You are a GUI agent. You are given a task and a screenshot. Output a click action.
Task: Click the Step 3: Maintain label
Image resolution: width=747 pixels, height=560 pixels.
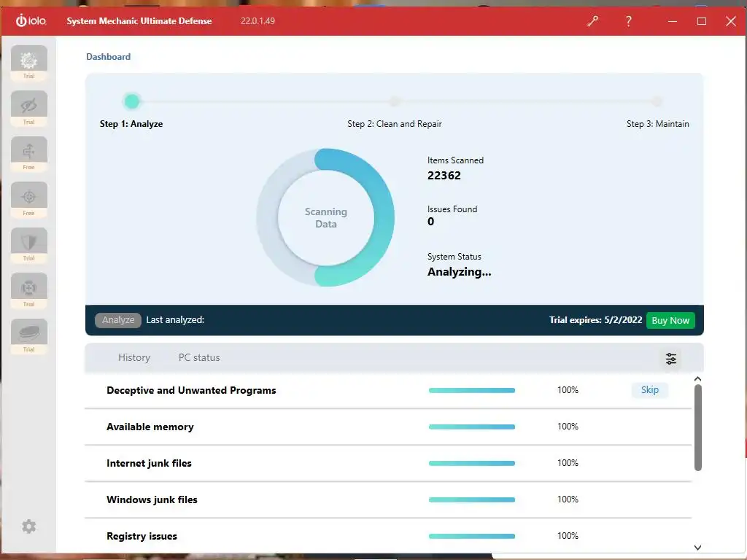[657, 124]
